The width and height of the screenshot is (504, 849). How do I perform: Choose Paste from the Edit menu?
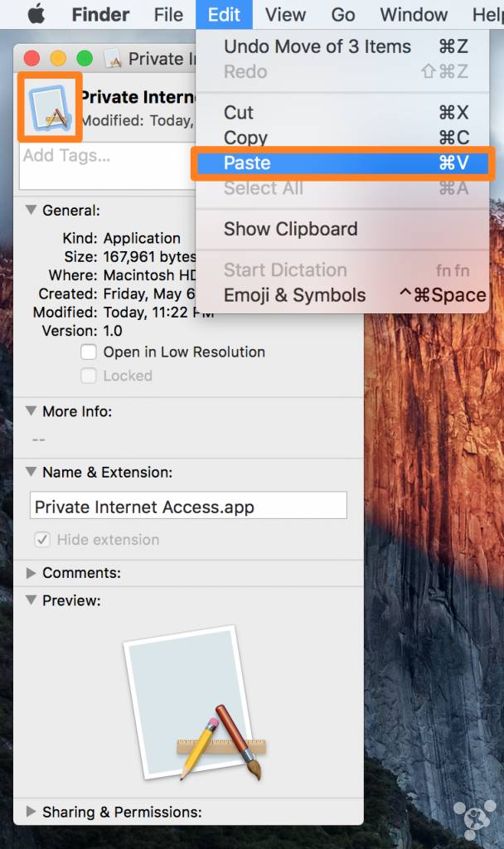342,163
